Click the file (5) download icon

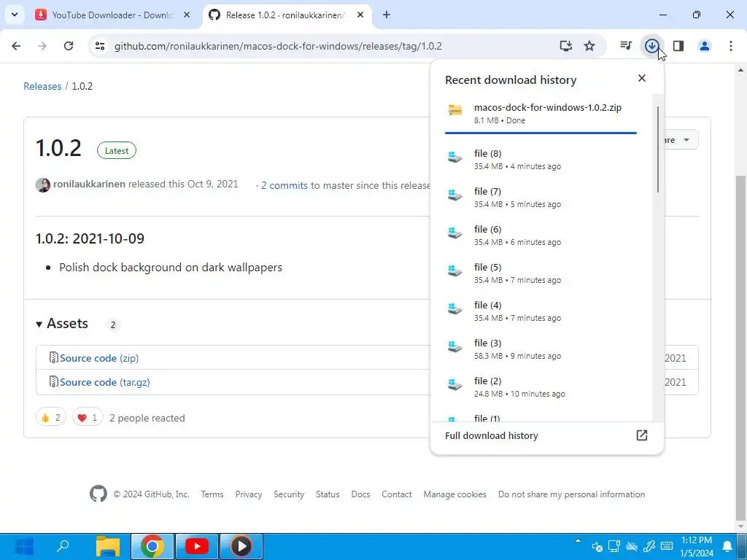(455, 271)
